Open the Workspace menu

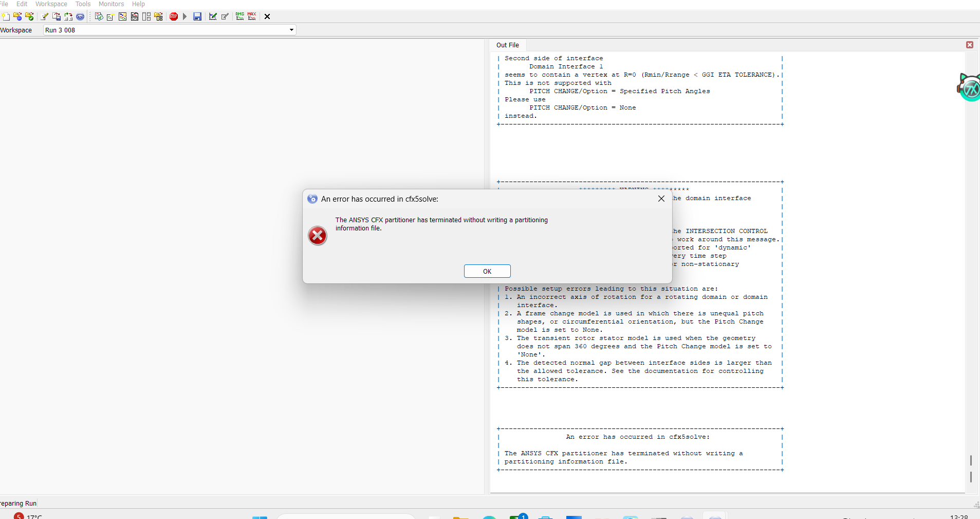click(x=51, y=4)
